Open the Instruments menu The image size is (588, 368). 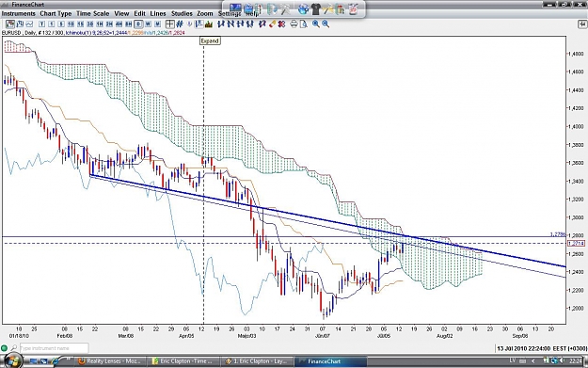[x=19, y=13]
